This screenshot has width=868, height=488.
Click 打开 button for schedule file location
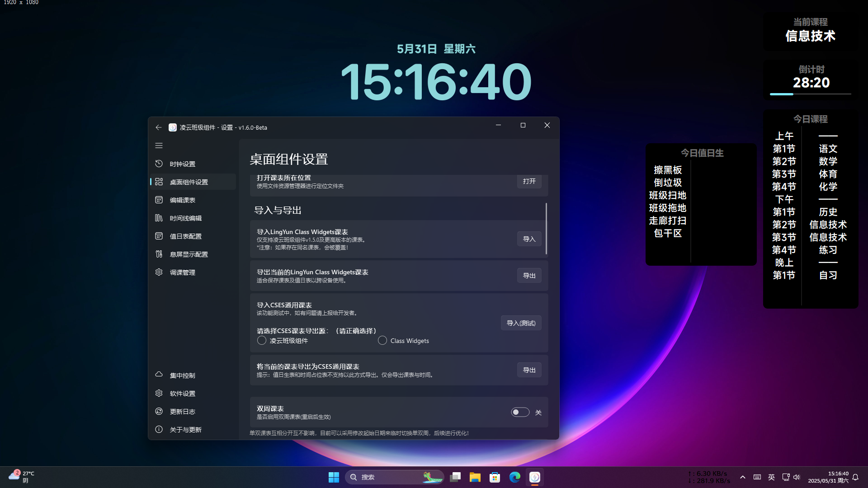[529, 181]
